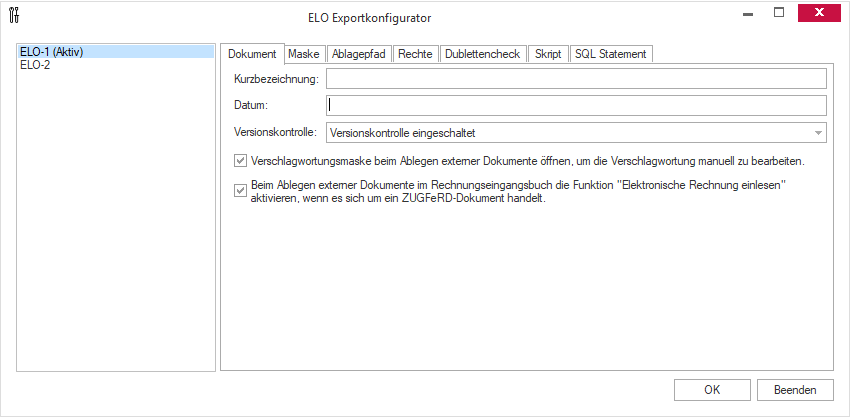
Task: Toggle Verschlagwortungsmaske beim Ablegen checkbox
Action: 240,161
